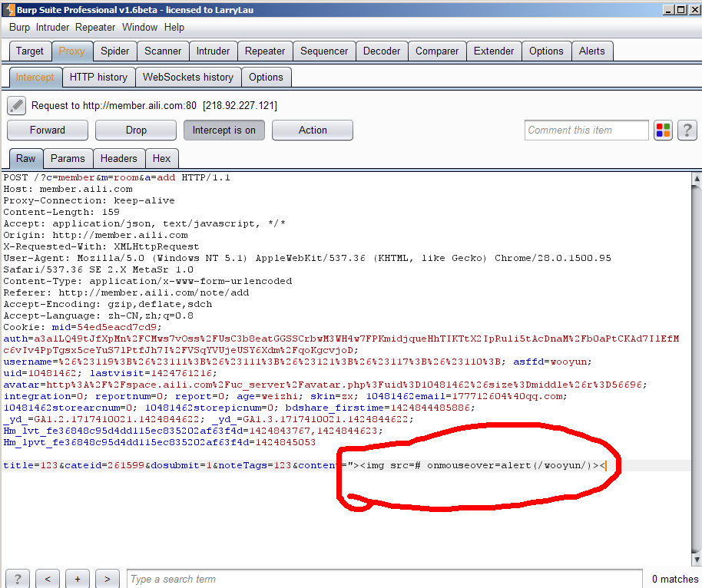The image size is (702, 588).
Task: Open the Help menu
Action: [x=174, y=28]
